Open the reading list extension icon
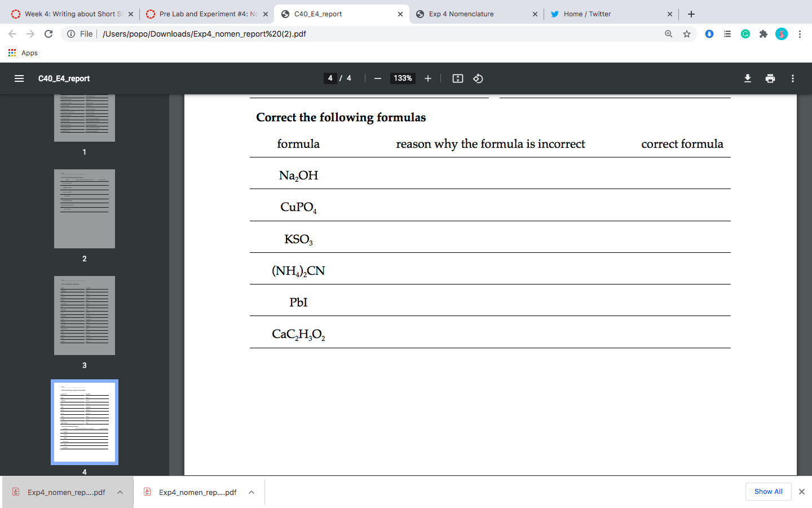Screen dimensions: 812x508 coord(727,34)
